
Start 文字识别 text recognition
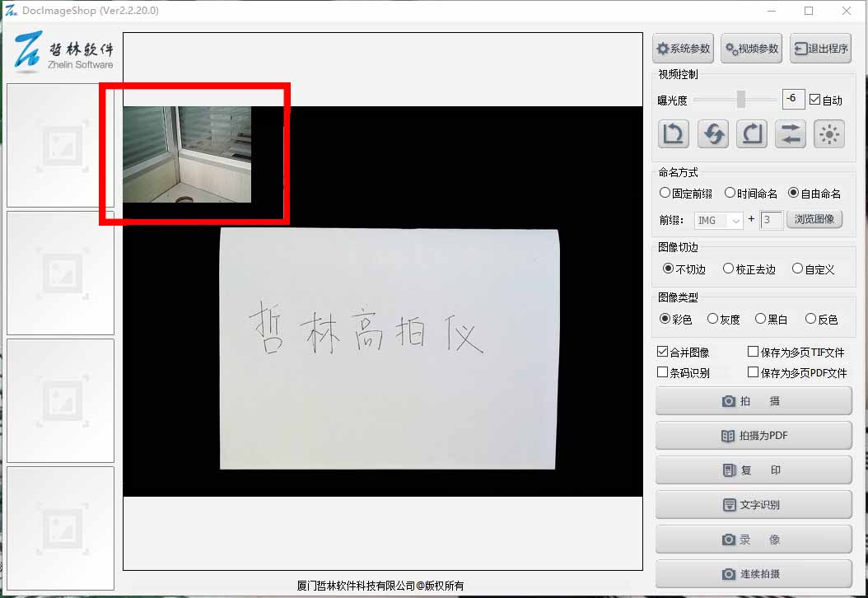pyautogui.click(x=753, y=504)
